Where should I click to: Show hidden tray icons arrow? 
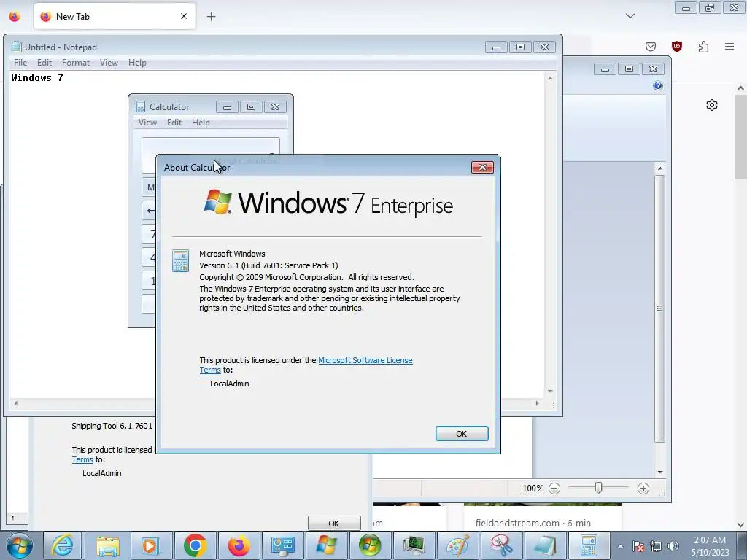(620, 546)
